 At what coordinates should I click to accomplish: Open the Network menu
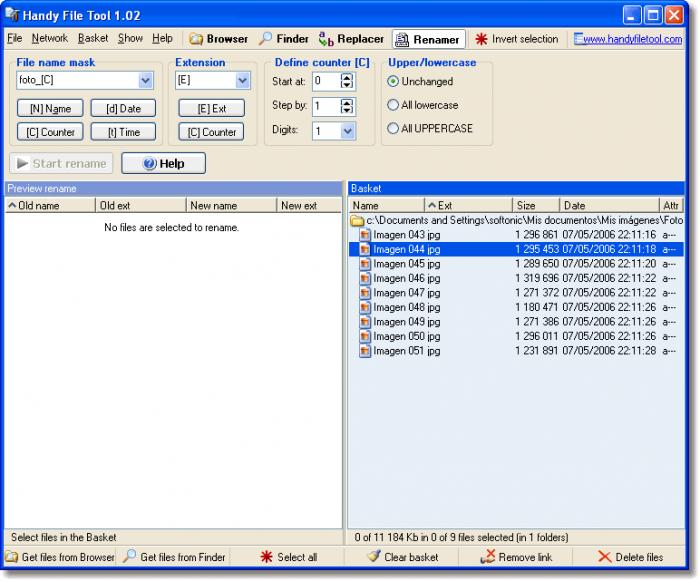coord(50,38)
